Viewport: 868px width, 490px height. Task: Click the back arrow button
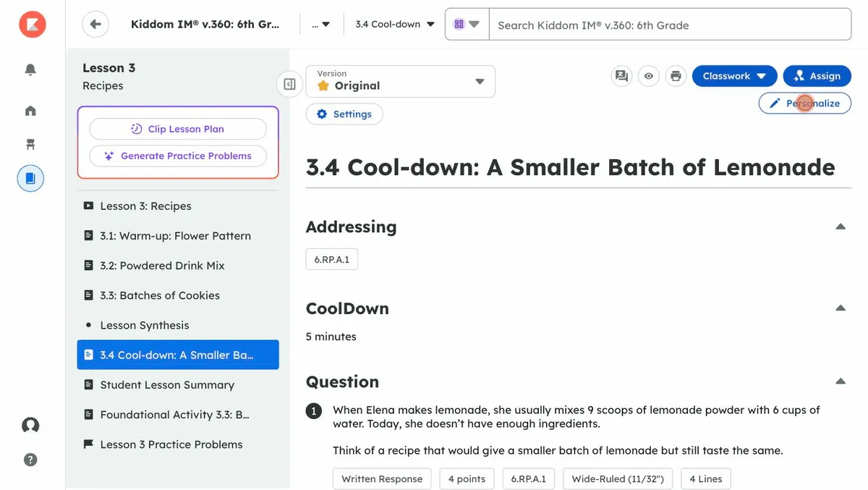[95, 25]
